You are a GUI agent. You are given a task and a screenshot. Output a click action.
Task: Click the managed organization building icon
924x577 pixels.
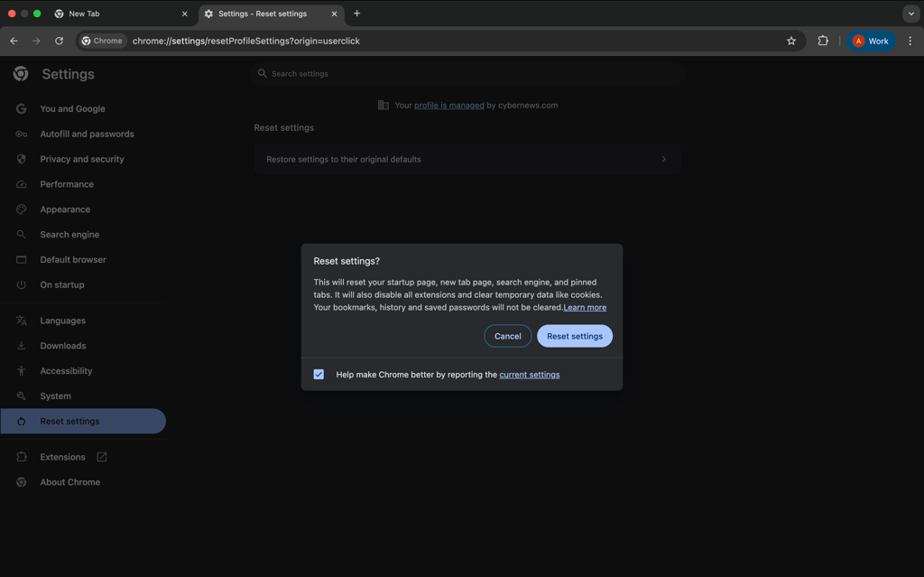[383, 105]
